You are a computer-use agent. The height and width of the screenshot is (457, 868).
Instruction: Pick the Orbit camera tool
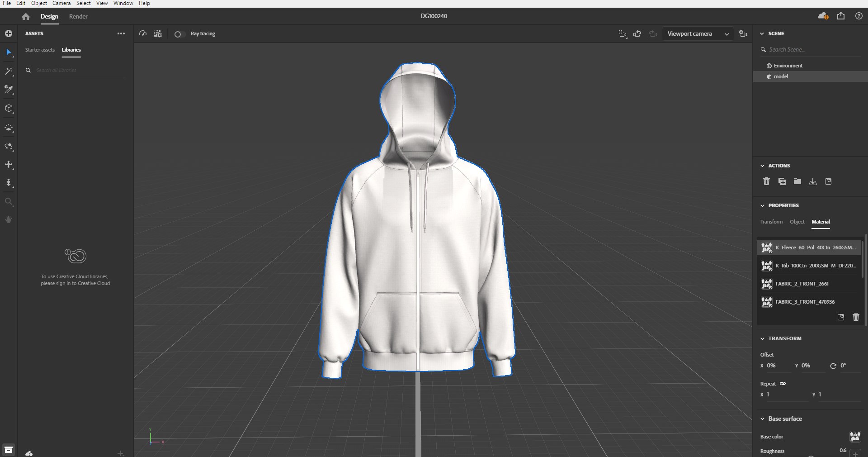pyautogui.click(x=9, y=147)
